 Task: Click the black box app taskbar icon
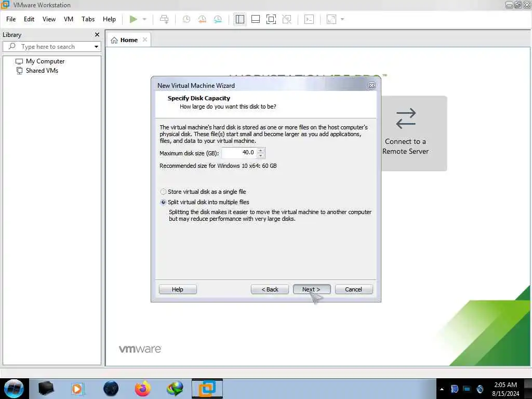(x=46, y=389)
